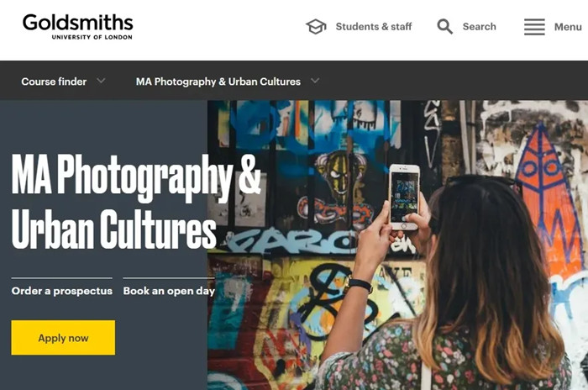Click the MA Photography & Urban Cultures heading
The image size is (588, 390).
[x=136, y=201]
